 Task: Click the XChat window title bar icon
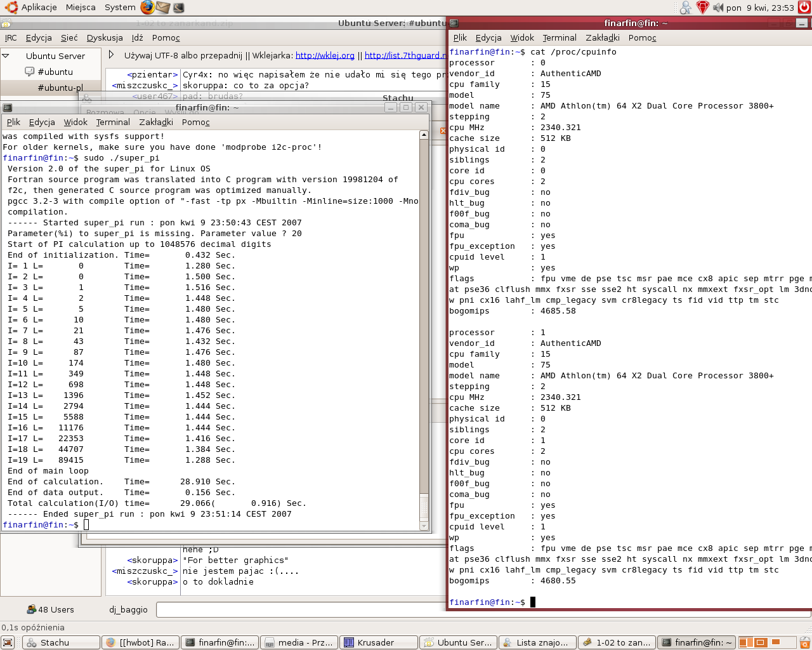(6, 23)
